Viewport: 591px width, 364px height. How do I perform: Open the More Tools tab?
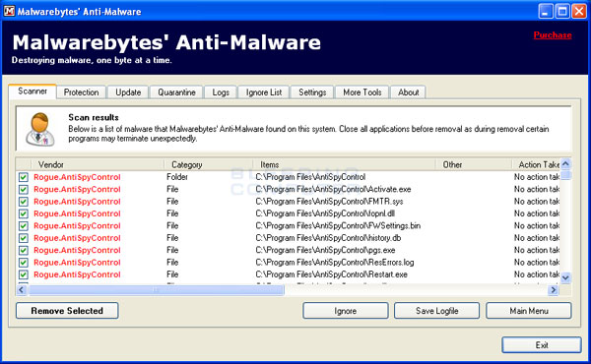[361, 92]
